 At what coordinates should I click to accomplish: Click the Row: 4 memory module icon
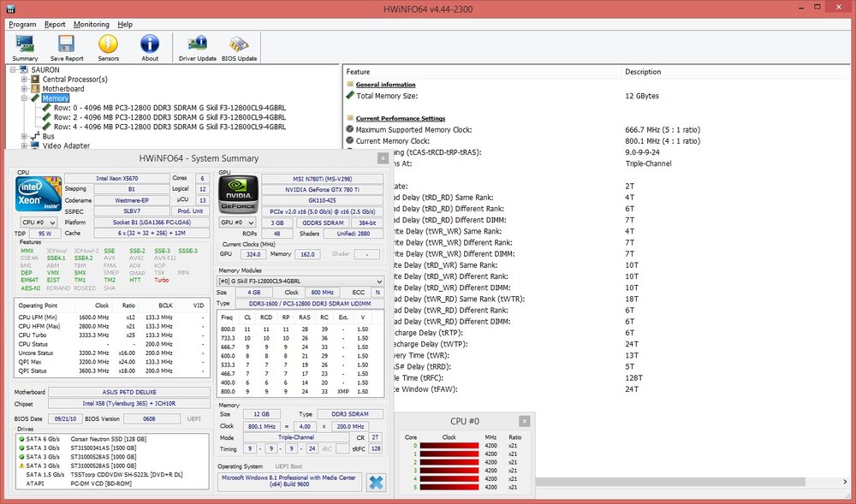pos(47,127)
